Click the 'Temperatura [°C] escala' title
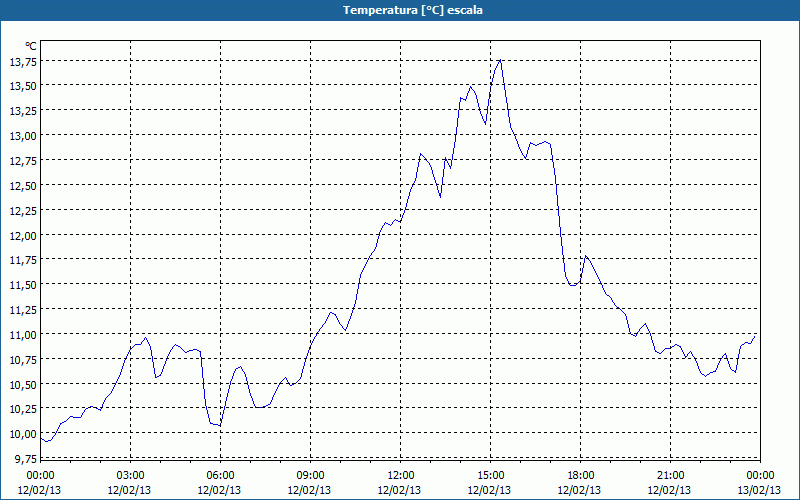 (412, 10)
